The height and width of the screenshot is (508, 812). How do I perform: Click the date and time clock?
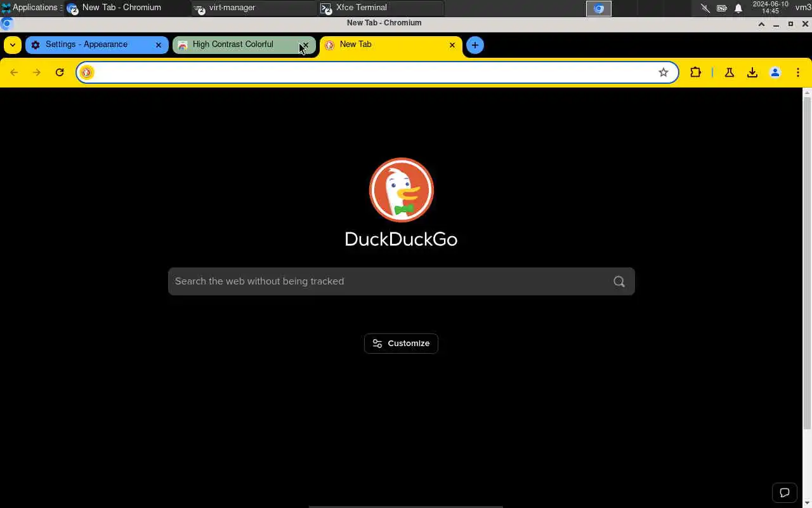(x=770, y=8)
